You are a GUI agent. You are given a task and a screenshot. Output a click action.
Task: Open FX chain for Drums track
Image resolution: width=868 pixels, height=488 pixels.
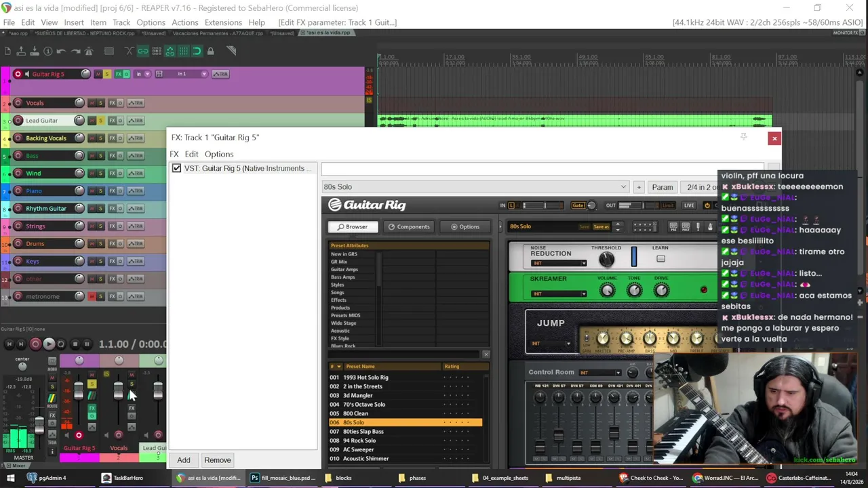click(x=112, y=244)
